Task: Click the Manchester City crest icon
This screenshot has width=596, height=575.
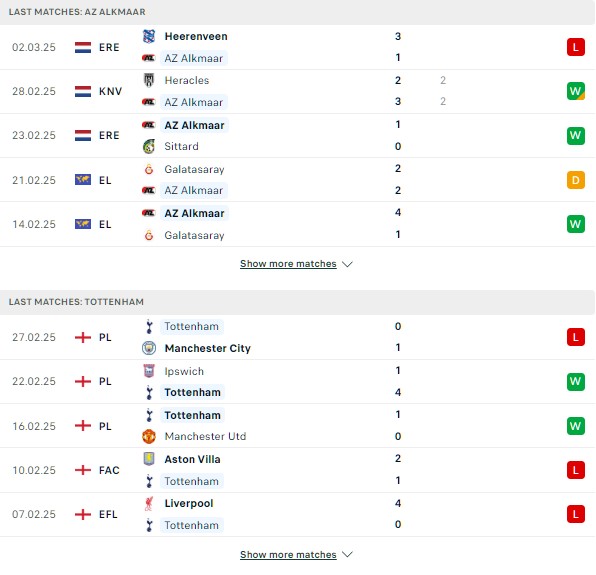Action: click(149, 348)
